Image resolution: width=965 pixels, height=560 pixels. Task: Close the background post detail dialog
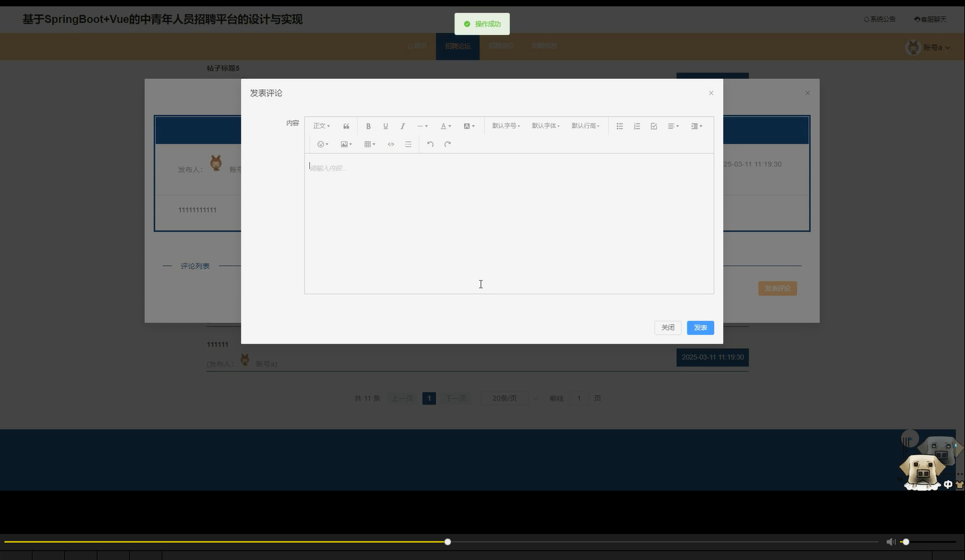click(808, 93)
